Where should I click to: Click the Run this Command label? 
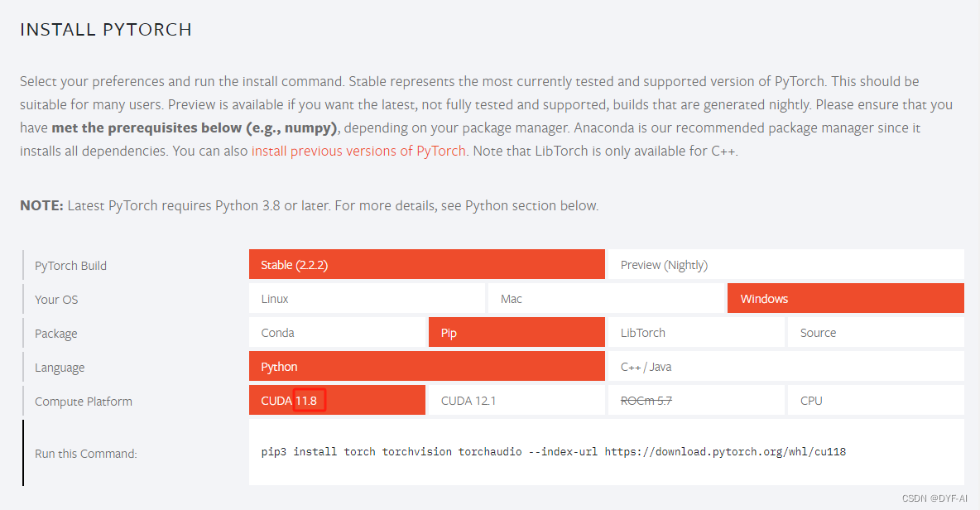(x=86, y=454)
